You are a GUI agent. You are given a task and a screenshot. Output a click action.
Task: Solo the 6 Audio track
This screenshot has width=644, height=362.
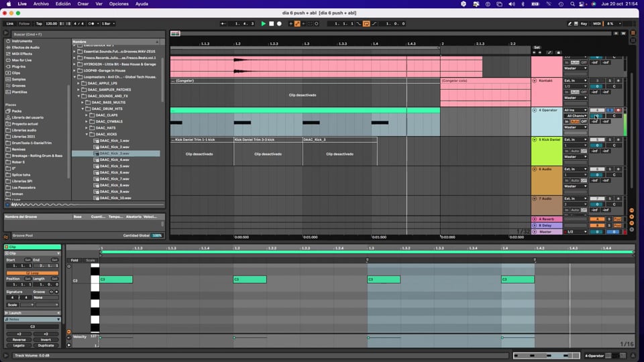tap(610, 170)
